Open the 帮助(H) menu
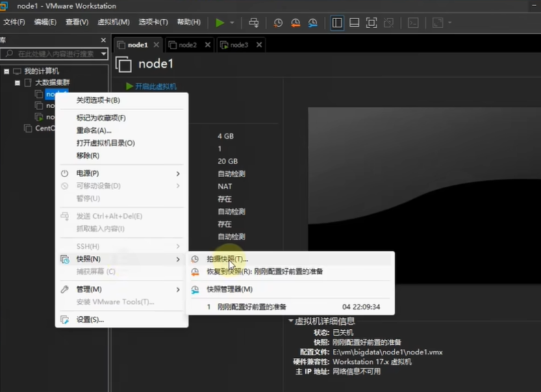The image size is (541, 392). (x=189, y=23)
